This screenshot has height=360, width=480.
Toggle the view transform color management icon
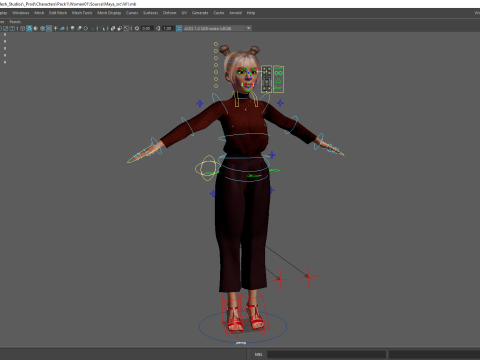pos(179,28)
